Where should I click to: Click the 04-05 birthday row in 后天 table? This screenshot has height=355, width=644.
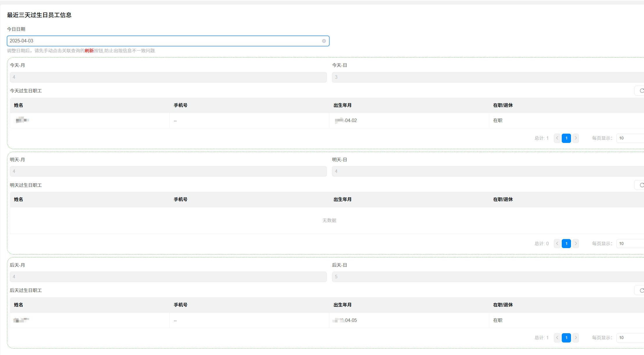(351, 320)
